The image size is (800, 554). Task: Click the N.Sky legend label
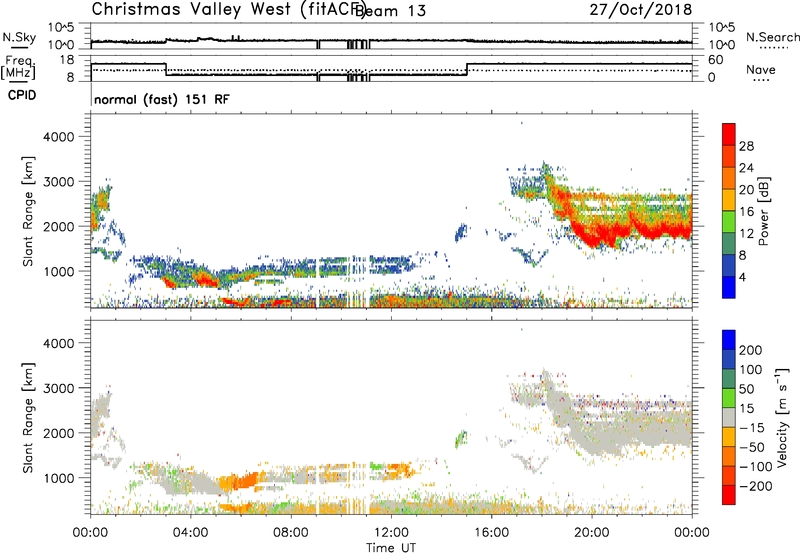[19, 37]
